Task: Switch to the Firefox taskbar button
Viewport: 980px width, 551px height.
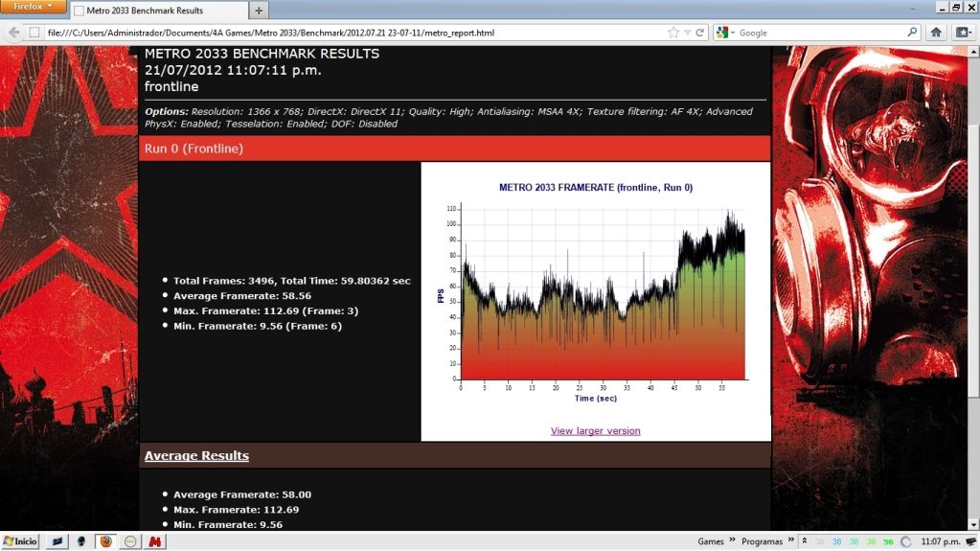Action: 105,541
